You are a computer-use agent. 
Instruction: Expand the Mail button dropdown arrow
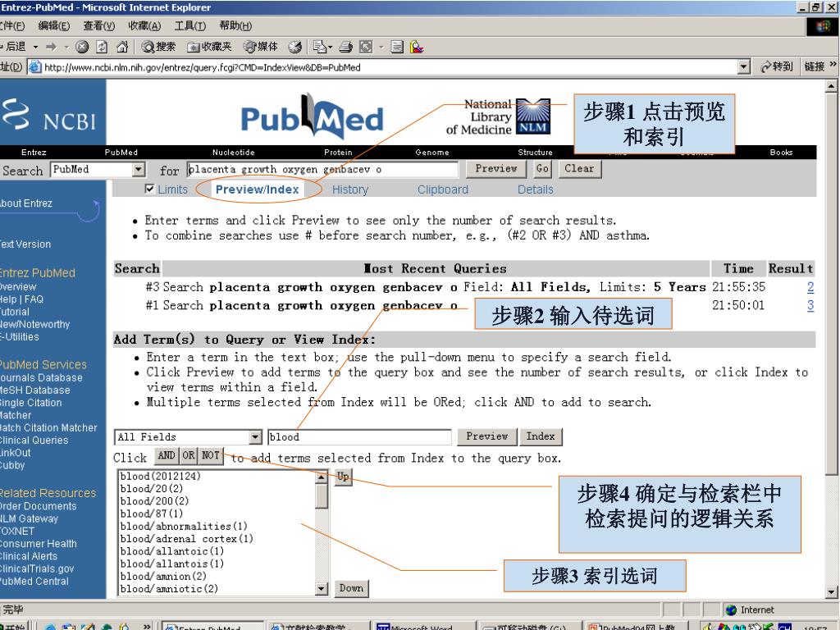pos(330,47)
